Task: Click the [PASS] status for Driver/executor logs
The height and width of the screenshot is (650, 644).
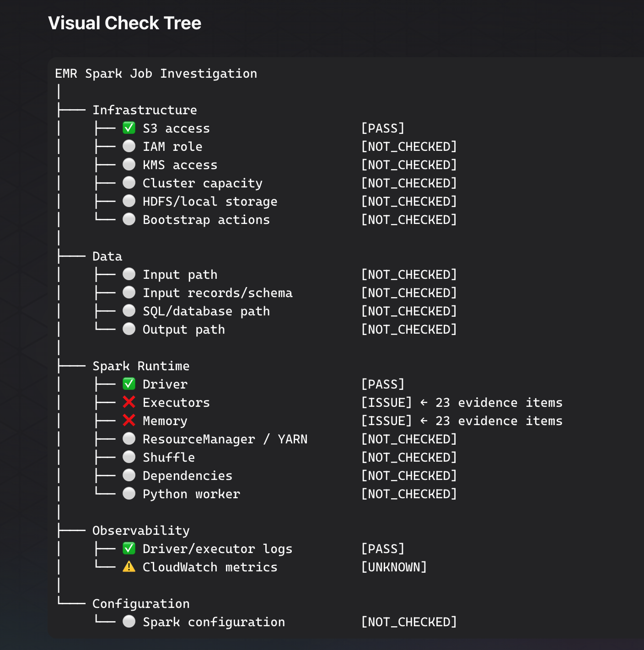Action: click(383, 549)
